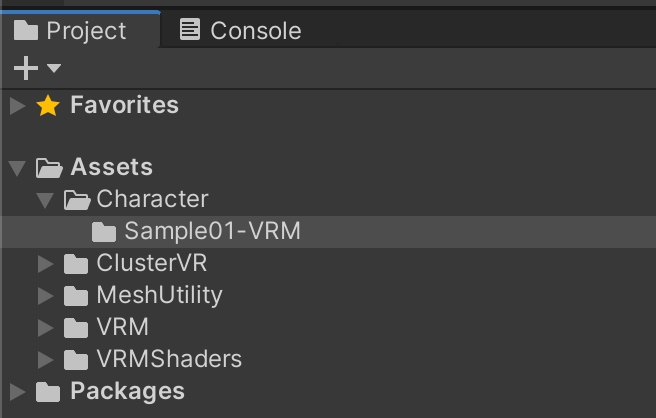This screenshot has height=418, width=656.
Task: Collapse the Character folder arrow
Action: tap(45, 200)
